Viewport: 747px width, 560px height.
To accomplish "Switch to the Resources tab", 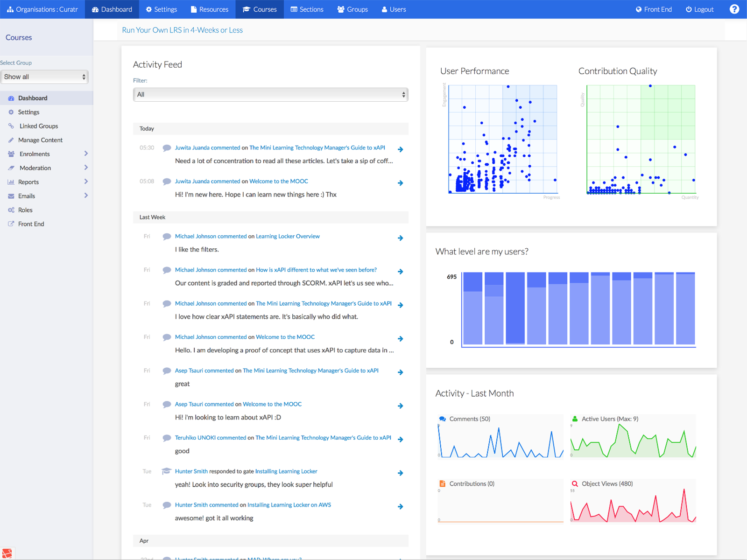I will 210,9.
